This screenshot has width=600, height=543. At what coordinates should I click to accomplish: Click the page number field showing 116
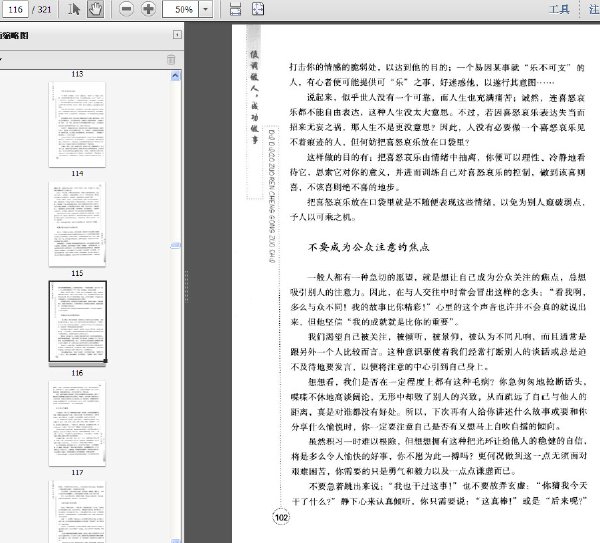click(15, 9)
